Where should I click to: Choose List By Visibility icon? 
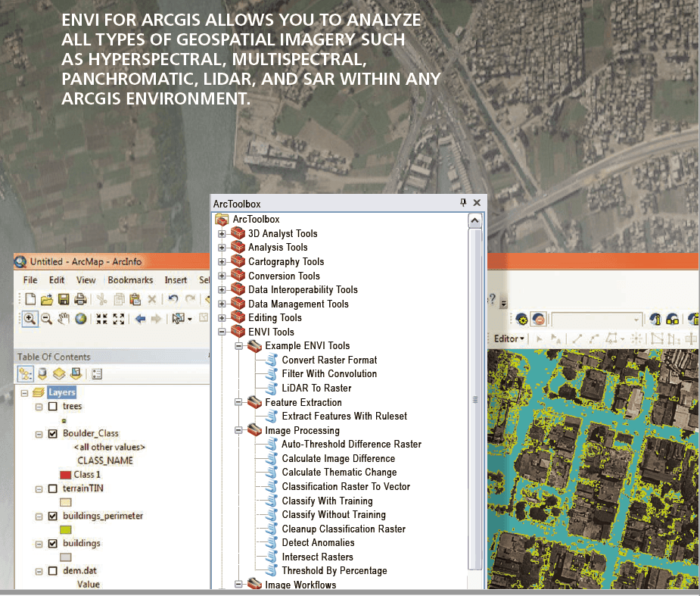point(59,374)
